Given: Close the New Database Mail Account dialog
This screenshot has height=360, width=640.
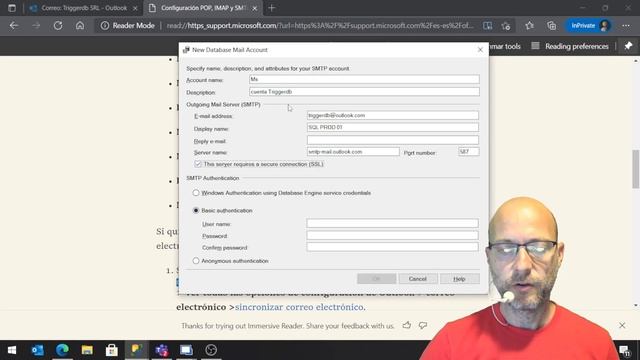Looking at the screenshot, I should pyautogui.click(x=480, y=50).
